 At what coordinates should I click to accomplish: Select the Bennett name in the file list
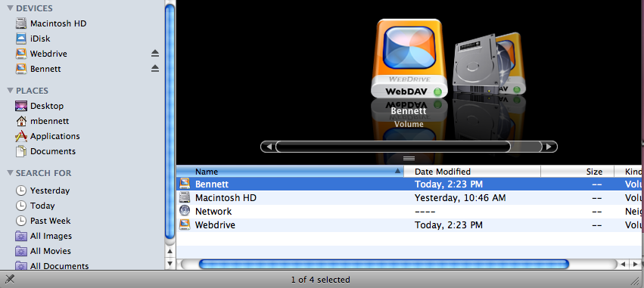click(212, 184)
